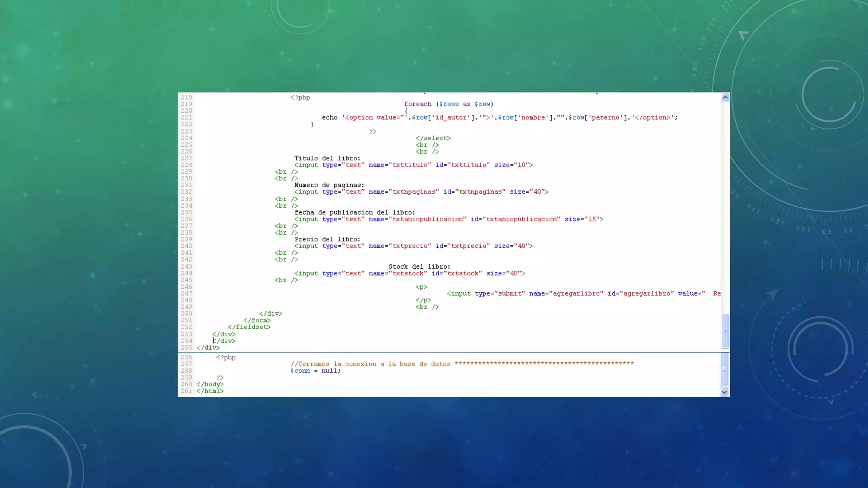The height and width of the screenshot is (488, 868).
Task: Click the </form> closing tag
Action: [x=257, y=320]
